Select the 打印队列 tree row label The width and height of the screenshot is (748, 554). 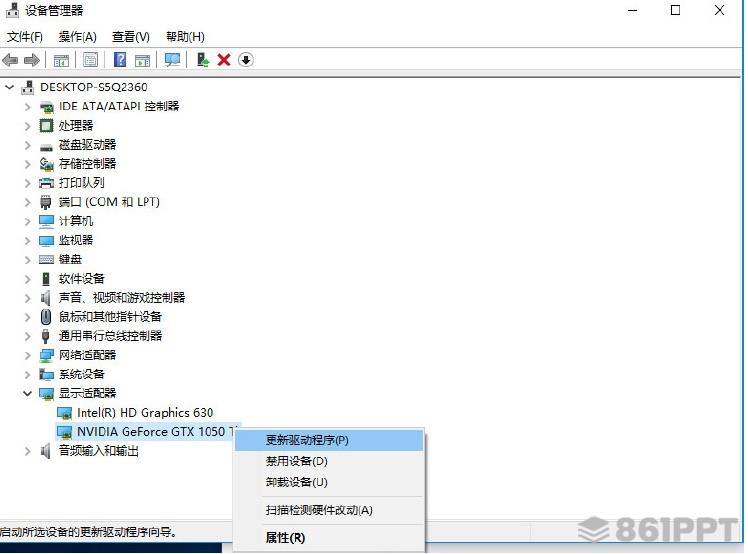[x=82, y=183]
